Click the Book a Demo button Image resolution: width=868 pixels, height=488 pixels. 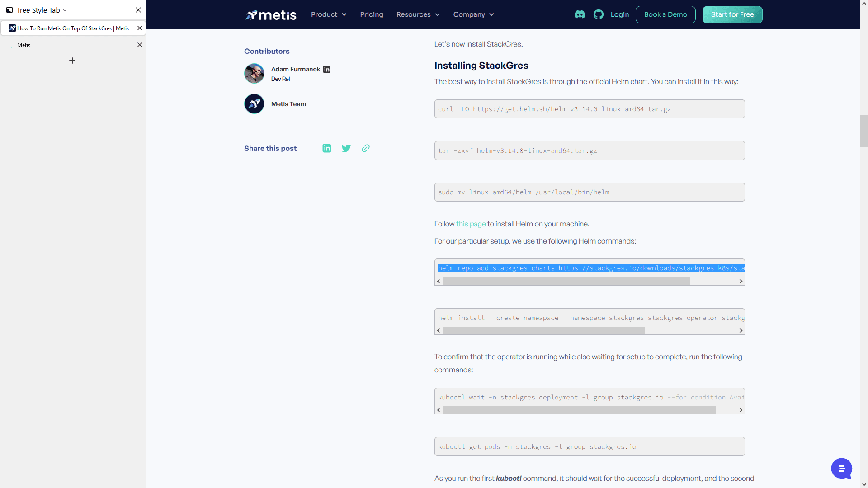tap(665, 14)
